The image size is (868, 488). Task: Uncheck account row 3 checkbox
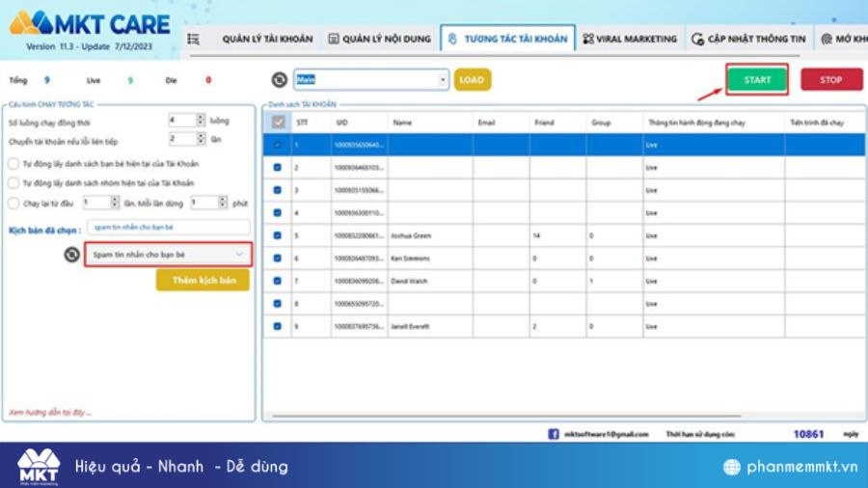(x=278, y=190)
